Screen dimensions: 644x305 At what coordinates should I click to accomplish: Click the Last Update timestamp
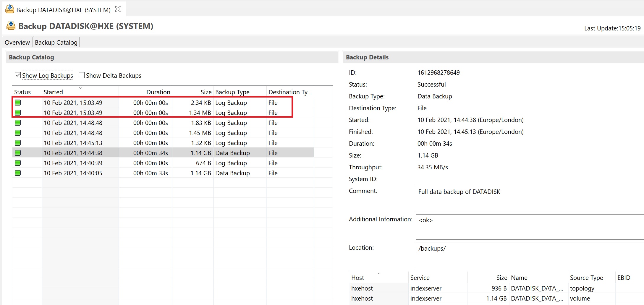click(x=612, y=28)
